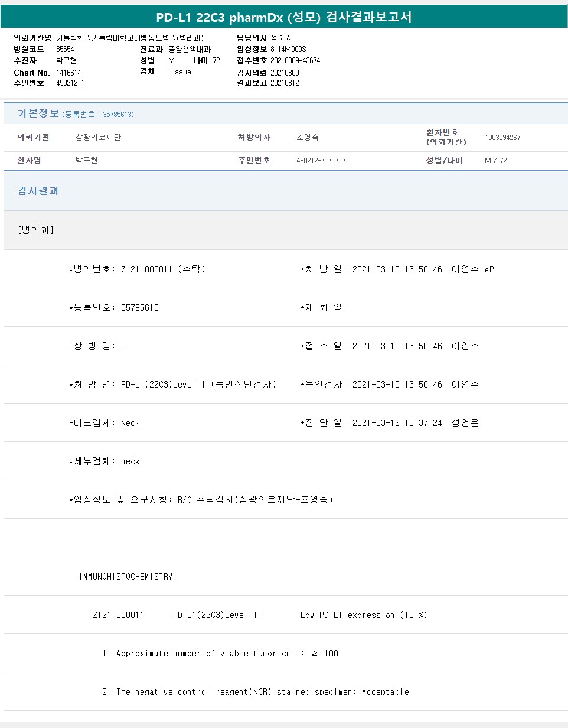Click the negative control reagent Acceptable line
The image size is (568, 728).
pos(255,692)
